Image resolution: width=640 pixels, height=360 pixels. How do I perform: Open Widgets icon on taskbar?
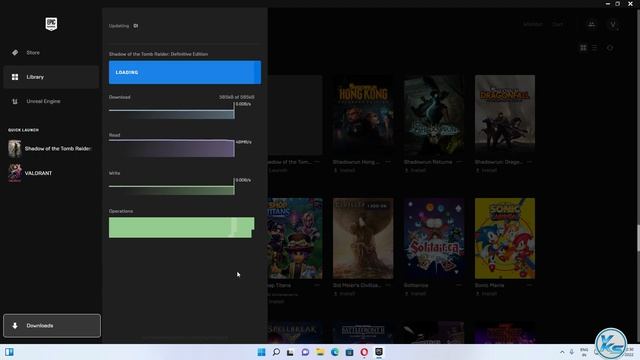(9, 352)
